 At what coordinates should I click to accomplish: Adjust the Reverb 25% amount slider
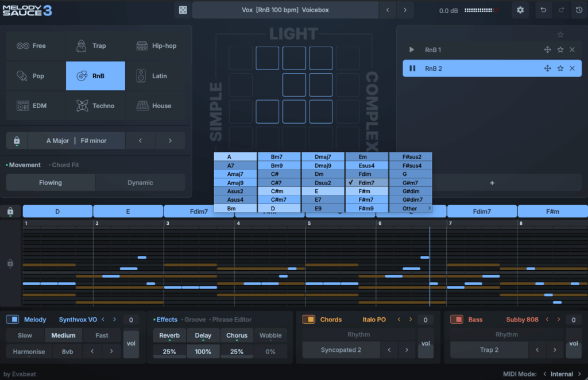click(169, 351)
